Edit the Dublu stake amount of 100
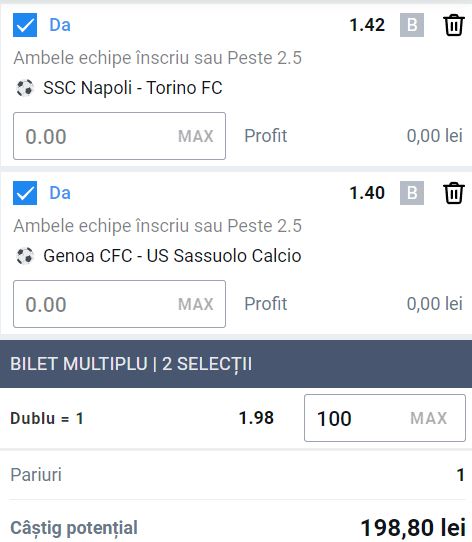The height and width of the screenshot is (542, 472). tap(385, 418)
